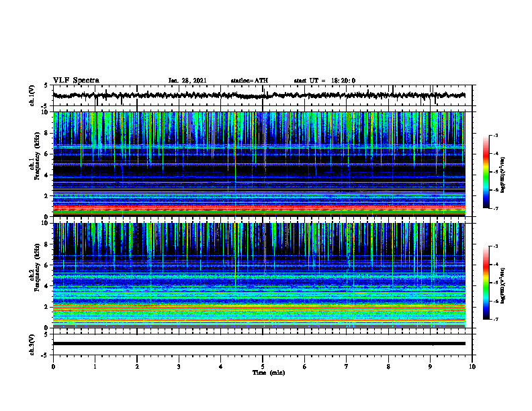
Task: Click the ch.1 waveform trace panel
Action: click(263, 95)
